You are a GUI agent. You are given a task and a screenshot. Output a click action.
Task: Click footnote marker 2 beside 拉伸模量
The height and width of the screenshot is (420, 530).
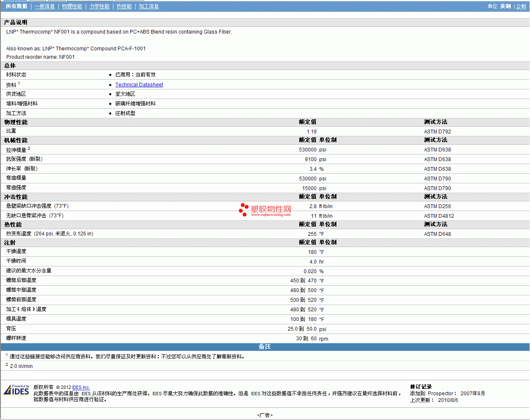29,149
